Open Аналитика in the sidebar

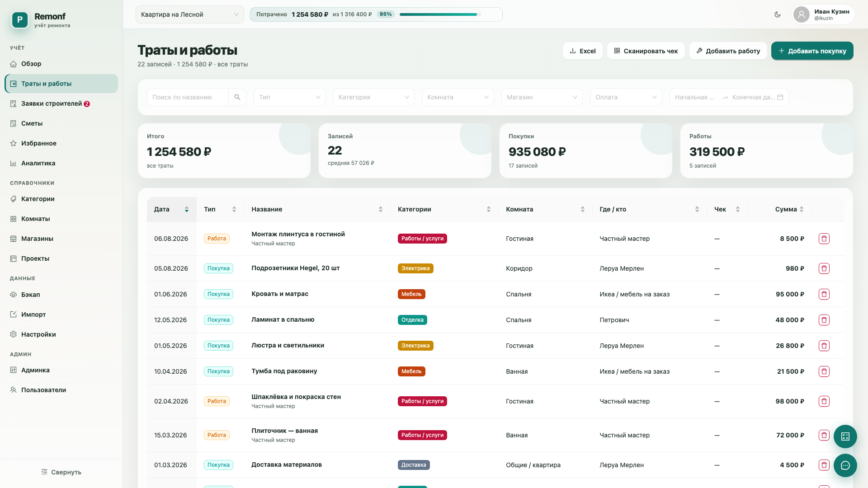tap(61, 163)
